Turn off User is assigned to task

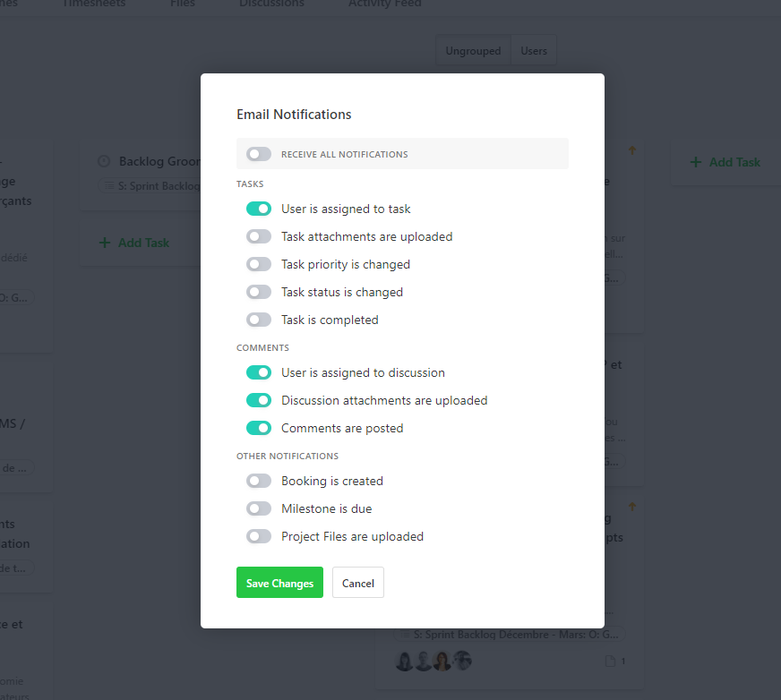point(259,209)
